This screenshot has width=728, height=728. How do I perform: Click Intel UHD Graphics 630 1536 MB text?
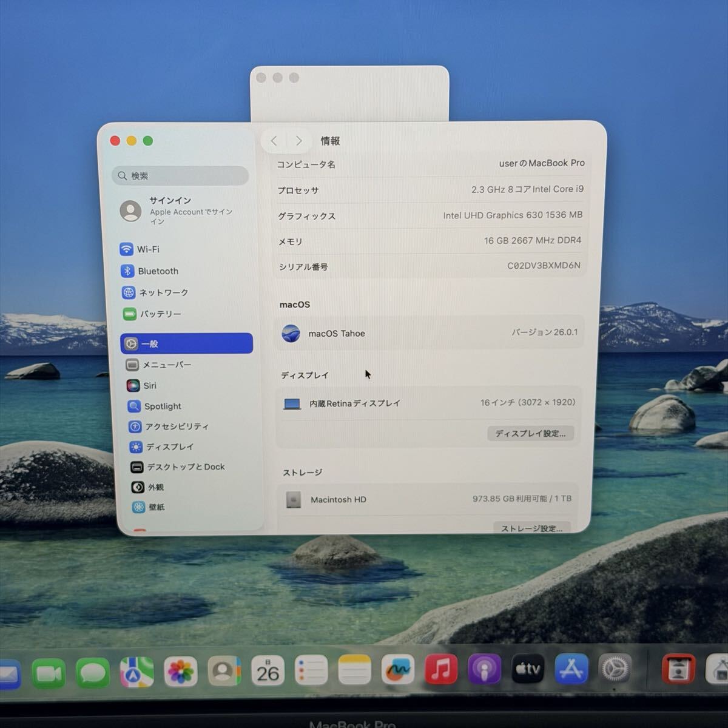pos(513,215)
